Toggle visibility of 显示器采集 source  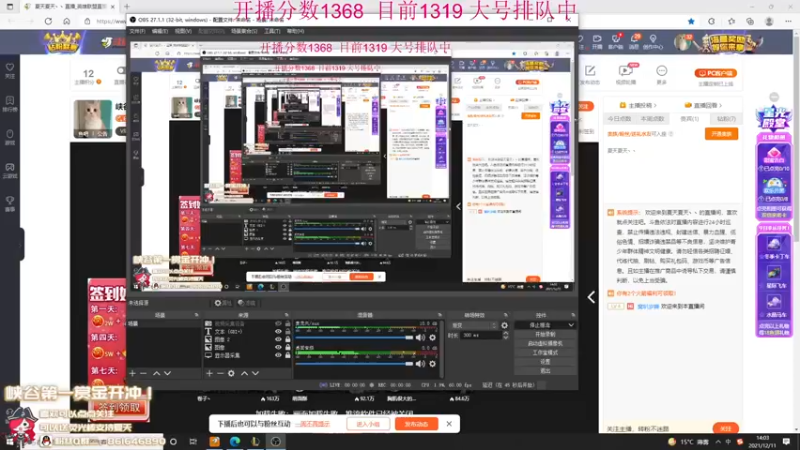click(x=278, y=355)
